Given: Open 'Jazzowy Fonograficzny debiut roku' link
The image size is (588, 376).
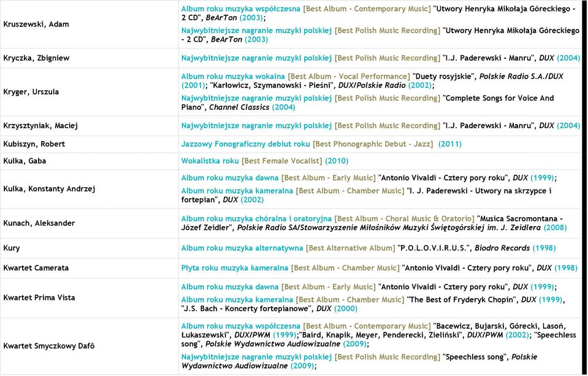Looking at the screenshot, I should 246,144.
